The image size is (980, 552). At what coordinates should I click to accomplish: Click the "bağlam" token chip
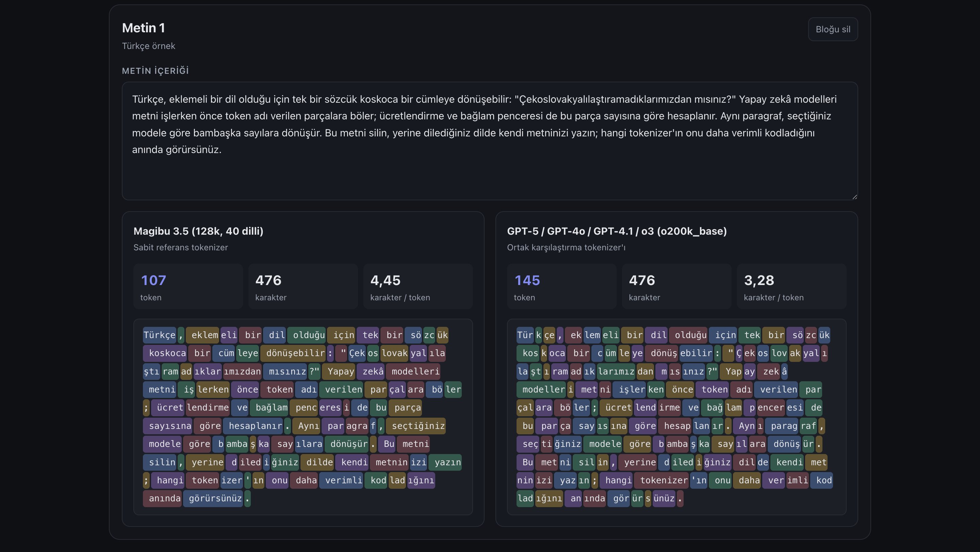(269, 407)
